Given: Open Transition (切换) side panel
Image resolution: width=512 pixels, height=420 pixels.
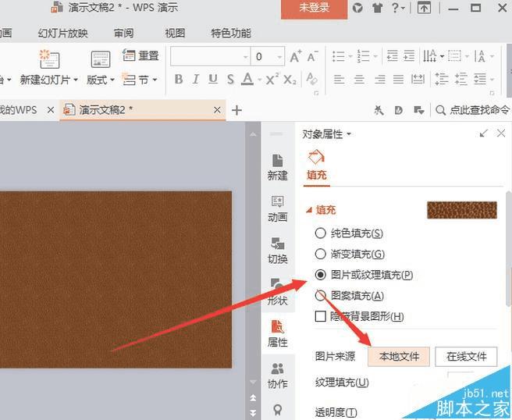Looking at the screenshot, I should click(x=277, y=251).
